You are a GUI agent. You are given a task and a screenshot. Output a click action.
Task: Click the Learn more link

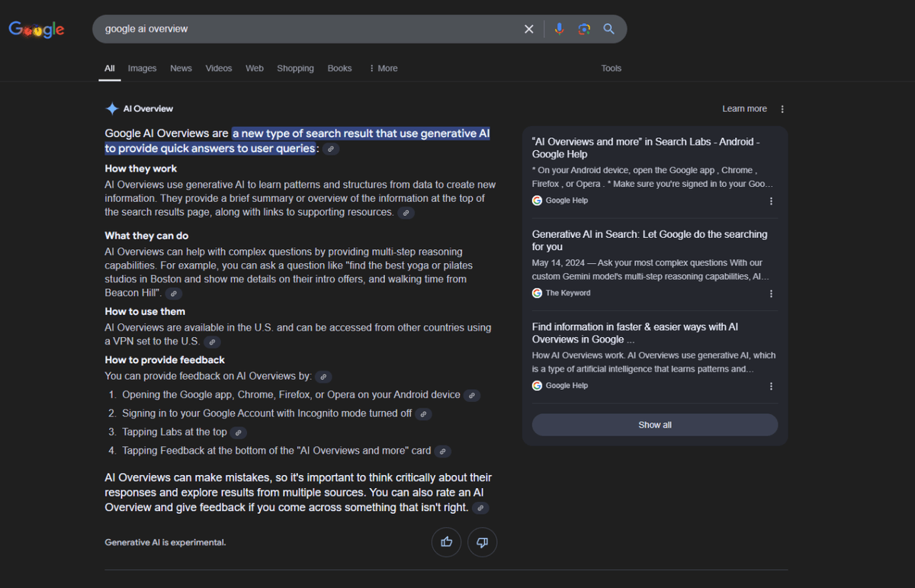744,109
